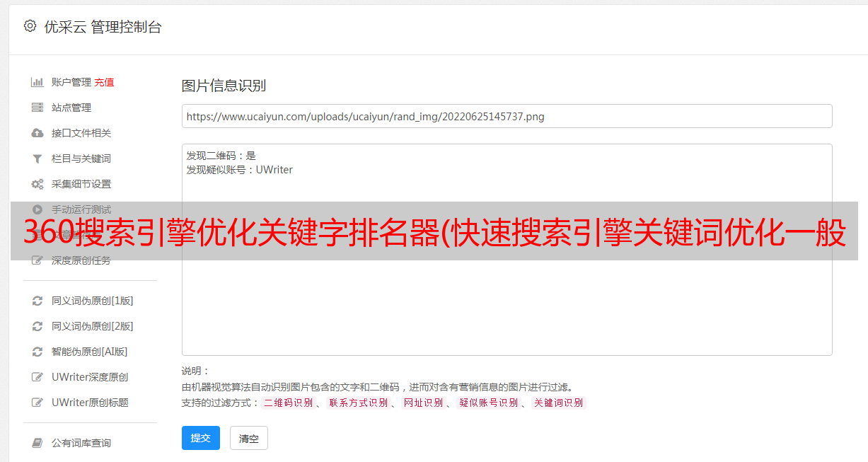Click the 二维码识别 tag
The width and height of the screenshot is (868, 462).
tap(289, 403)
